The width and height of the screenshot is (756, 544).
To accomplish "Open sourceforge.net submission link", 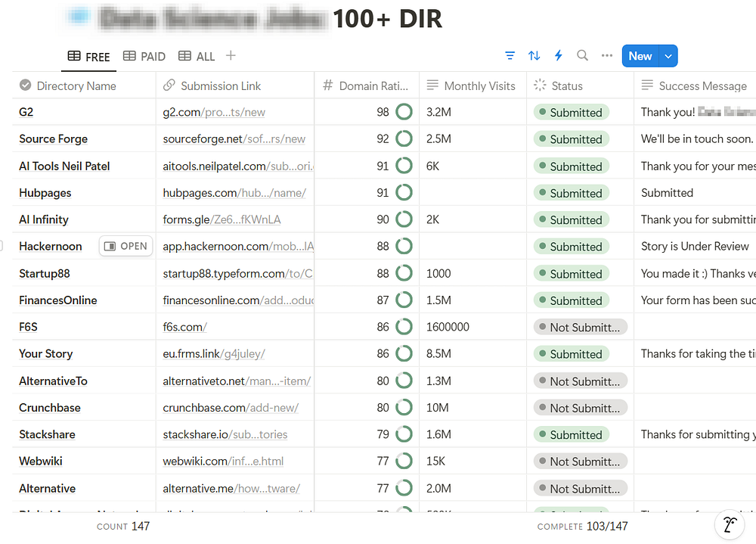I will 234,139.
